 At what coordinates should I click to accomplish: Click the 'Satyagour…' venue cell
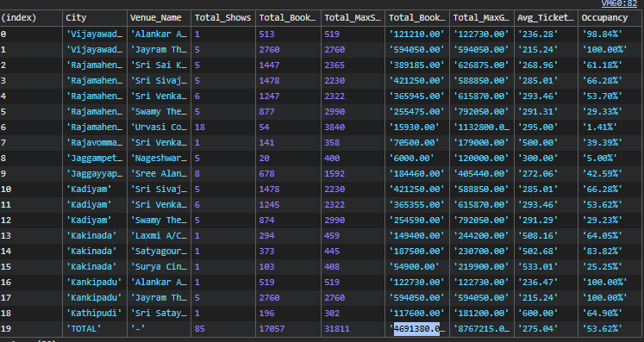click(159, 252)
